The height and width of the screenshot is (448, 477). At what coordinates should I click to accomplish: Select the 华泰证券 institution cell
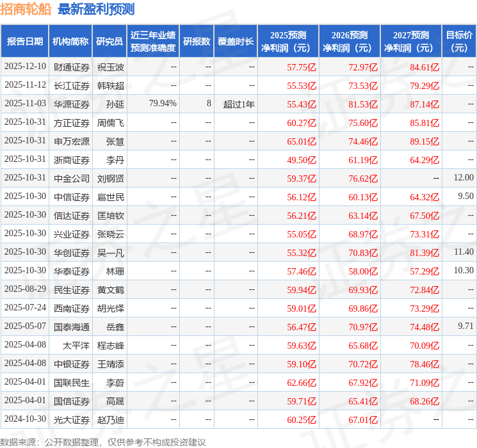[70, 271]
